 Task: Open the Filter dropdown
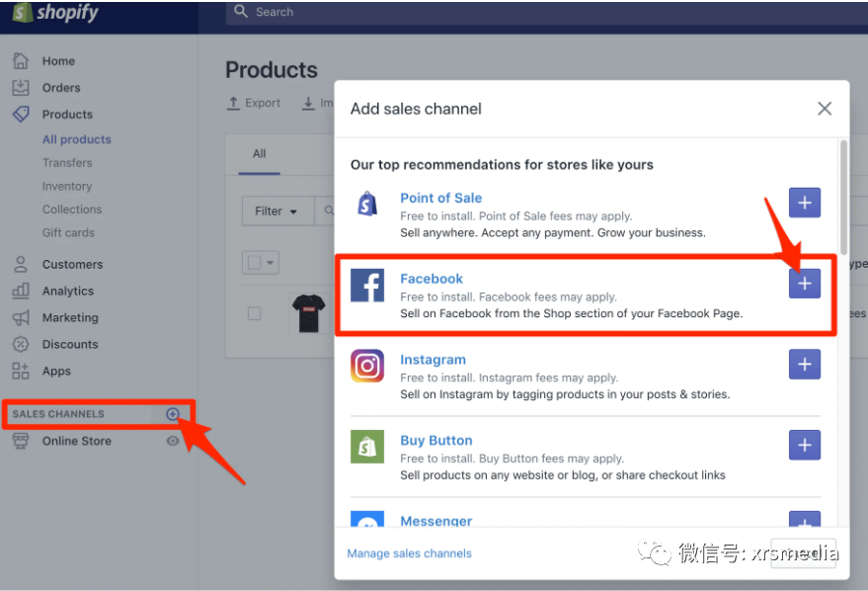click(276, 211)
